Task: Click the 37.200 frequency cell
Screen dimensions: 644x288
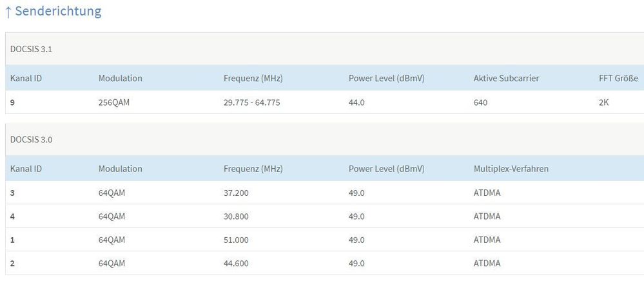Action: click(236, 193)
